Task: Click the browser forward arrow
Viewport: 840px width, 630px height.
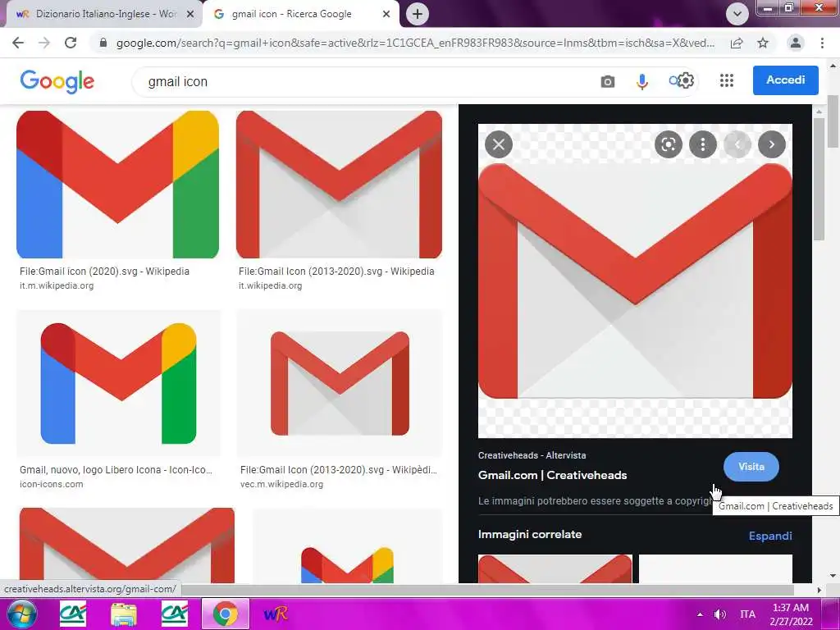Action: click(x=44, y=43)
